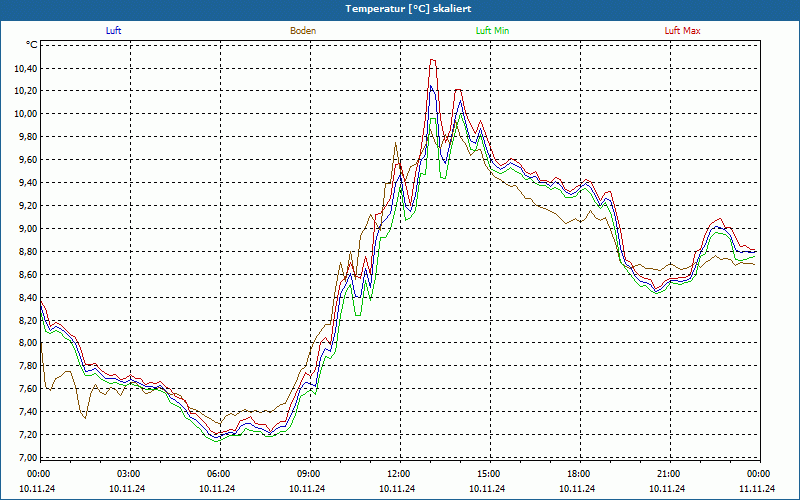Click the Luft legend label
Screen dimensions: 800x500
coord(113,31)
